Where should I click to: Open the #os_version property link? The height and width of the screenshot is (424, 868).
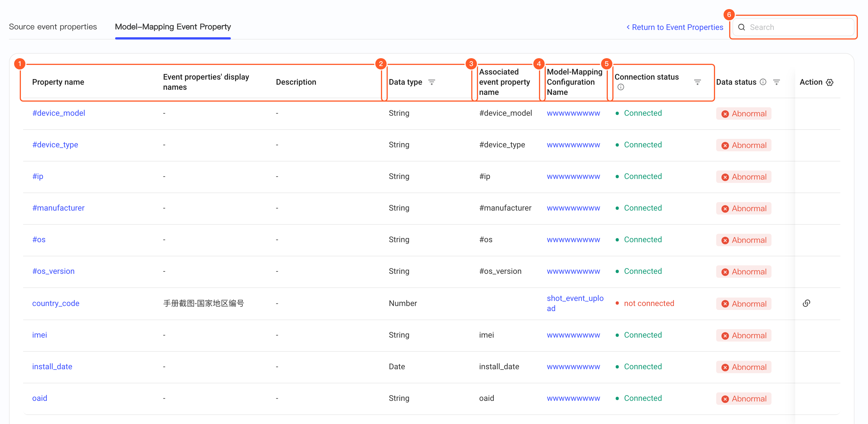53,271
